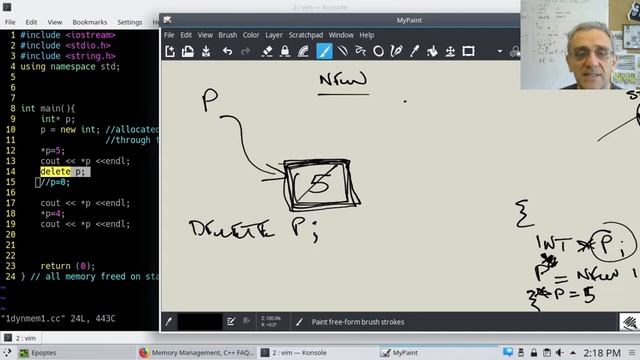Click the lock tray icon
This screenshot has width=640, height=360.
point(534,353)
